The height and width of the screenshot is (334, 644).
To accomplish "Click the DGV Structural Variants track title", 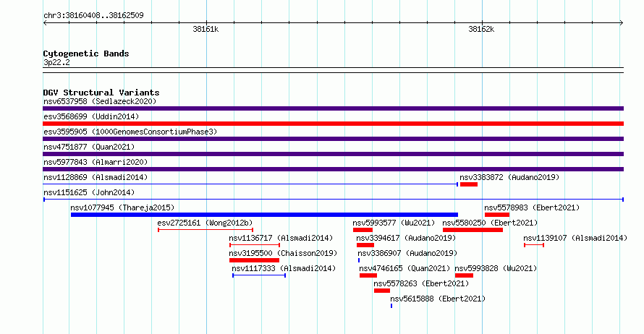I will tap(101, 93).
